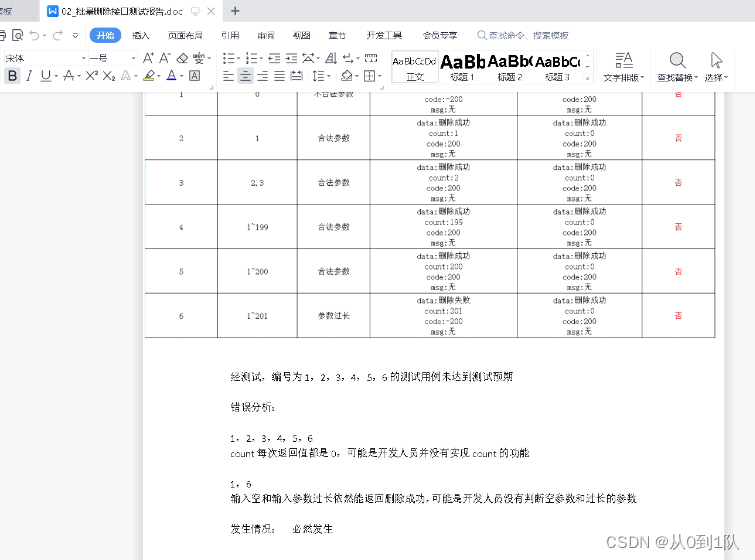Open print preview from the quick access toolbar
This screenshot has width=755, height=560.
click(17, 35)
